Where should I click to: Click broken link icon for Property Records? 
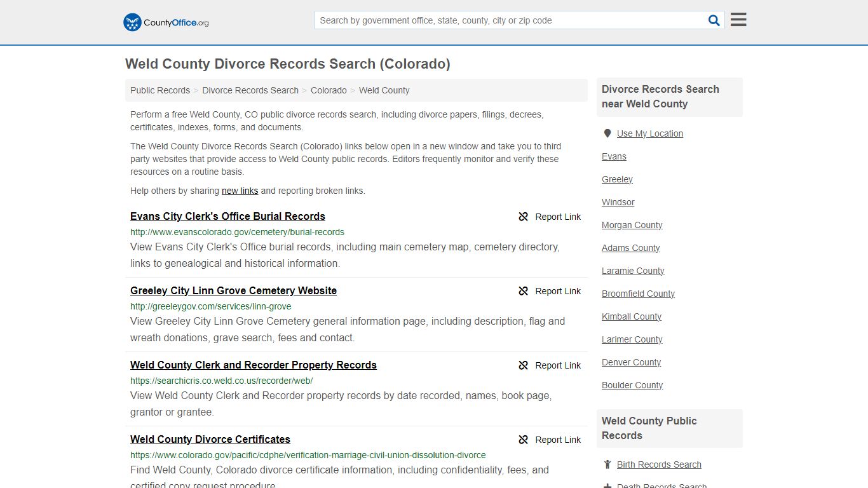pos(524,365)
